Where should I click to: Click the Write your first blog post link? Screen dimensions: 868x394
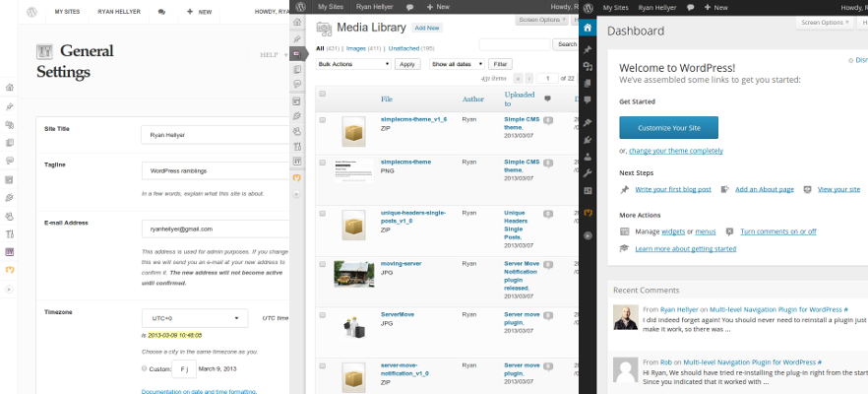click(x=673, y=189)
